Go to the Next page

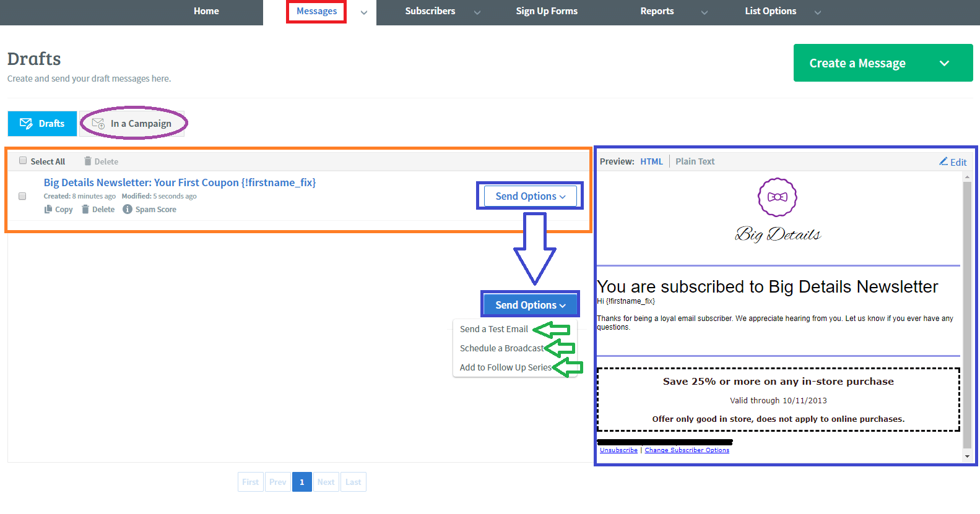tap(326, 482)
